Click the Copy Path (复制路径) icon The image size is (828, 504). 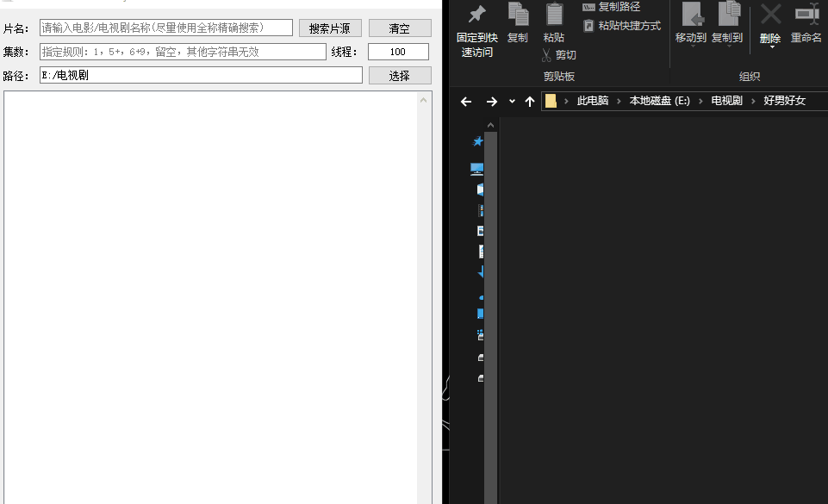coord(589,7)
